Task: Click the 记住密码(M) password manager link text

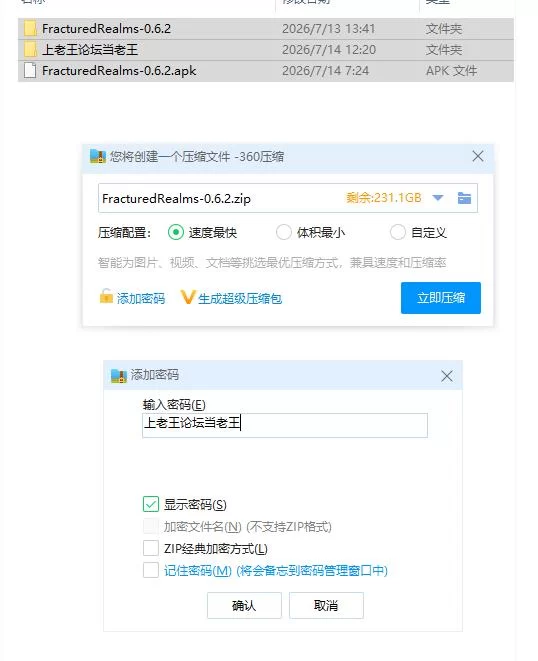Action: (276, 570)
